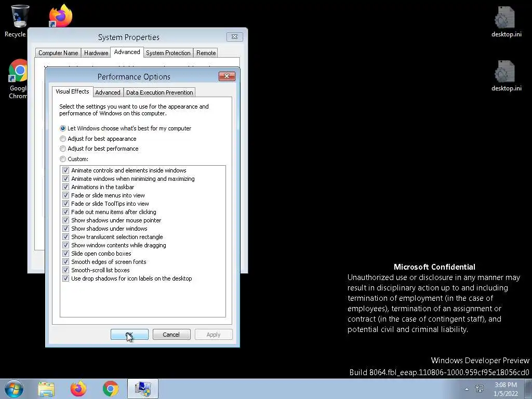Select Advanced tab in System Properties
Image resolution: width=532 pixels, height=399 pixels.
(127, 52)
